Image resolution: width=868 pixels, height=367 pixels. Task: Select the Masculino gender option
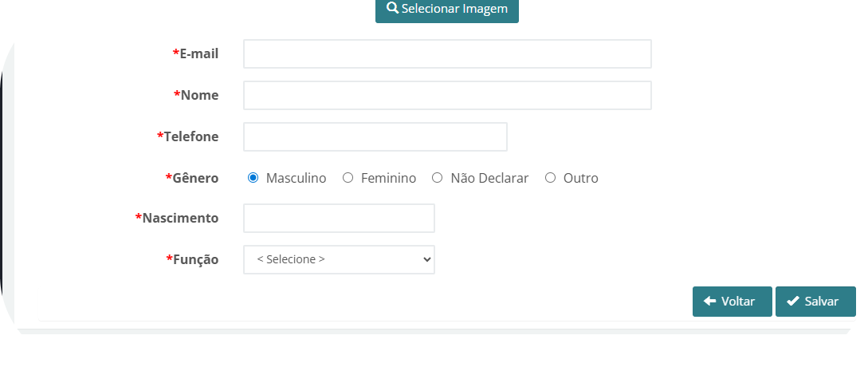(x=253, y=178)
